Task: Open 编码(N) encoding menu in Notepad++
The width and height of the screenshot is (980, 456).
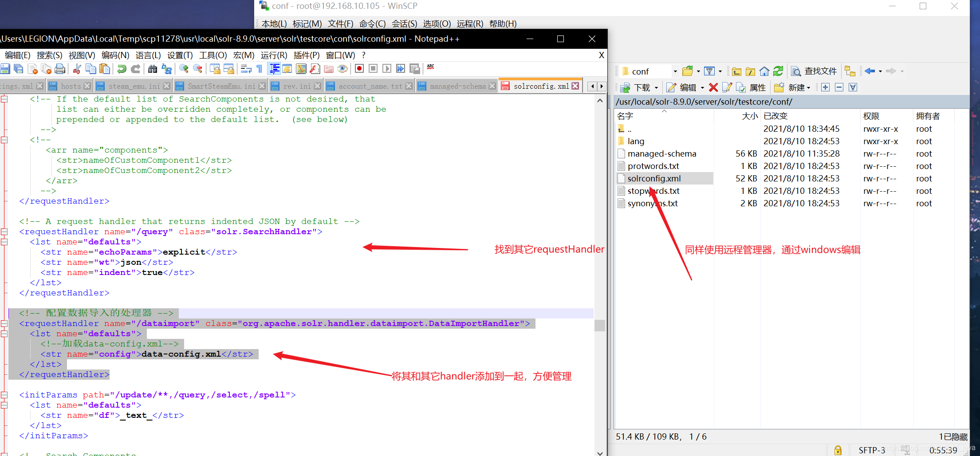Action: (x=115, y=55)
